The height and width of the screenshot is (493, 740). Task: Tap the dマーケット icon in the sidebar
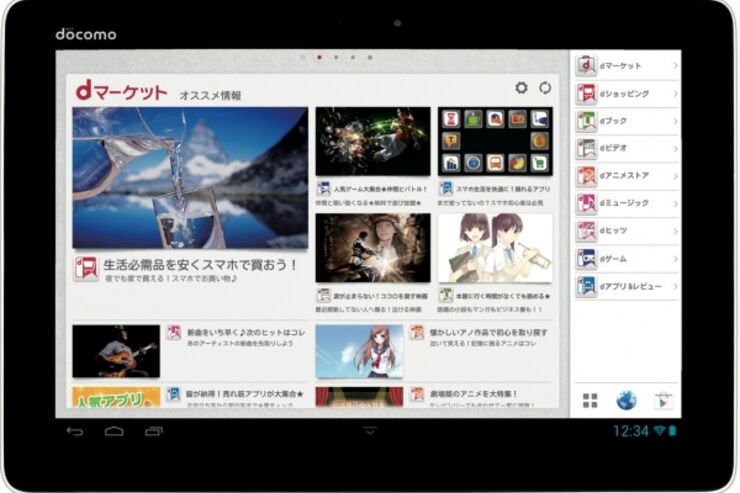click(586, 66)
